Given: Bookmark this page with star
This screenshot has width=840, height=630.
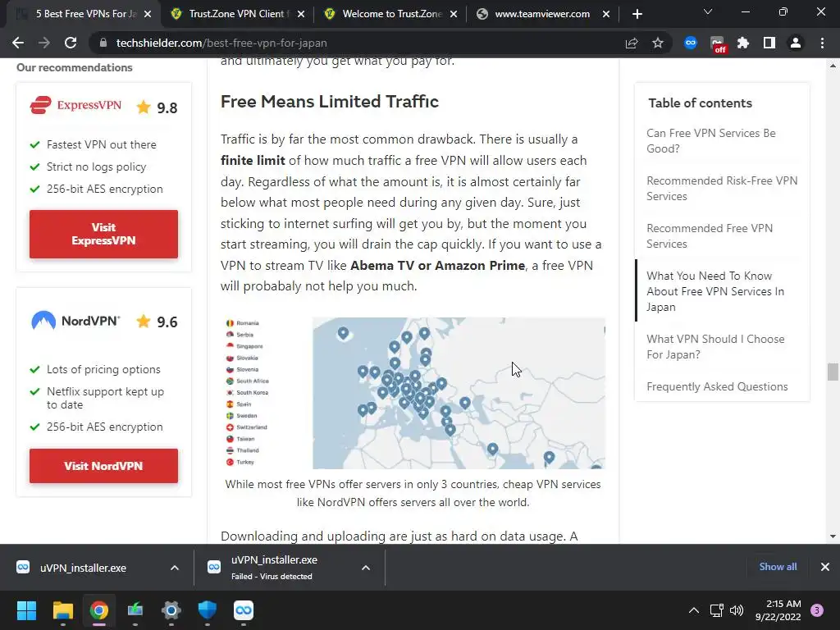Looking at the screenshot, I should (x=658, y=43).
